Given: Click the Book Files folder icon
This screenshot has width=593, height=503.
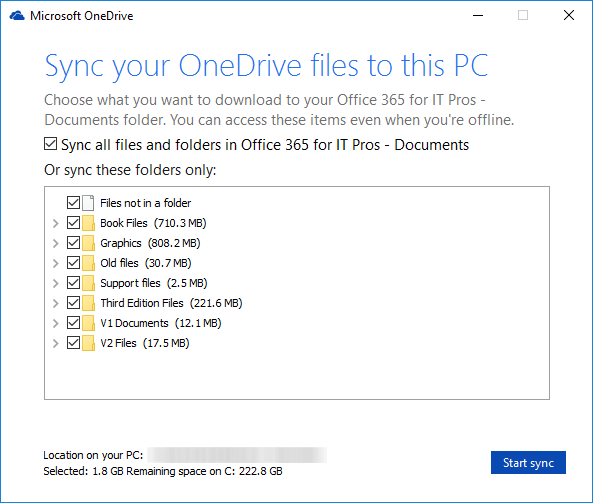Looking at the screenshot, I should (x=88, y=223).
